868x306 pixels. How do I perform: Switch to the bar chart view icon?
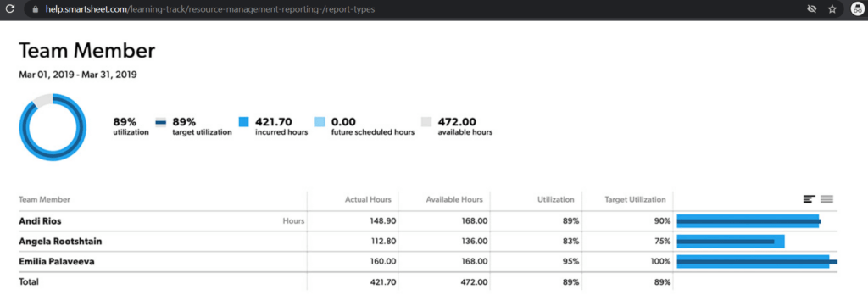[x=810, y=199]
